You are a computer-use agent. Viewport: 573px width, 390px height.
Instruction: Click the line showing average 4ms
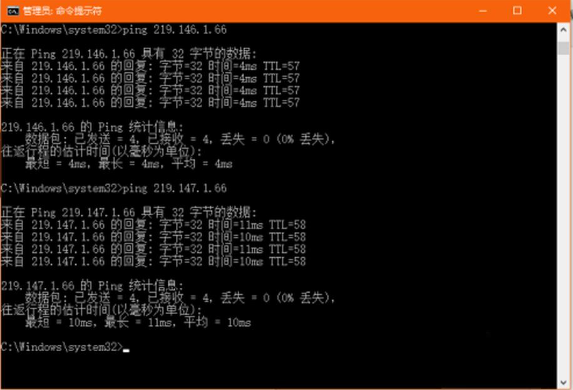[129, 164]
